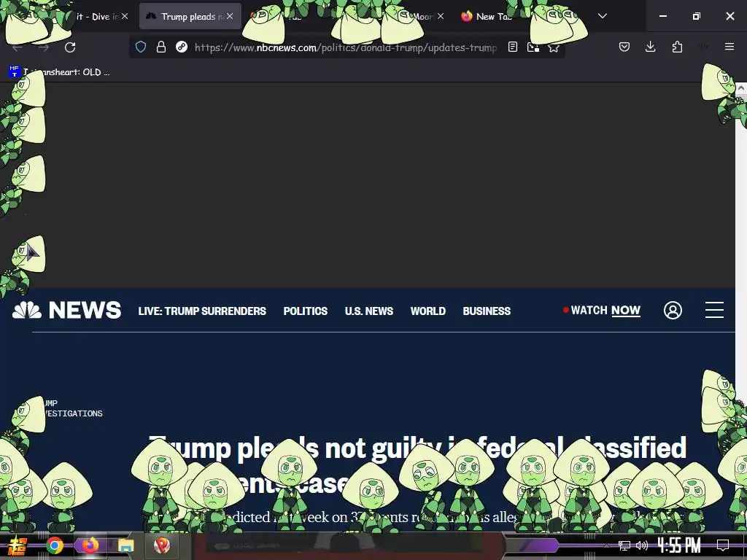Toggle reader view icon

coord(513,47)
